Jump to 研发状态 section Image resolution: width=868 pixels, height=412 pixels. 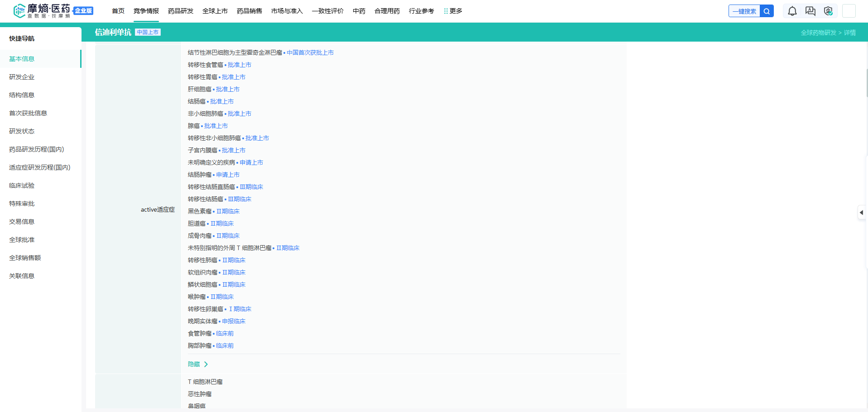22,131
